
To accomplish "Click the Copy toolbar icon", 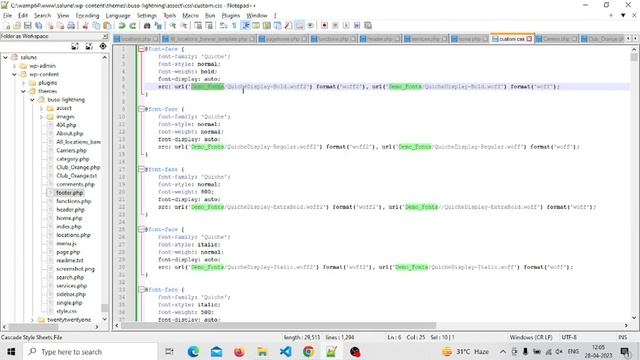I will point(96,26).
